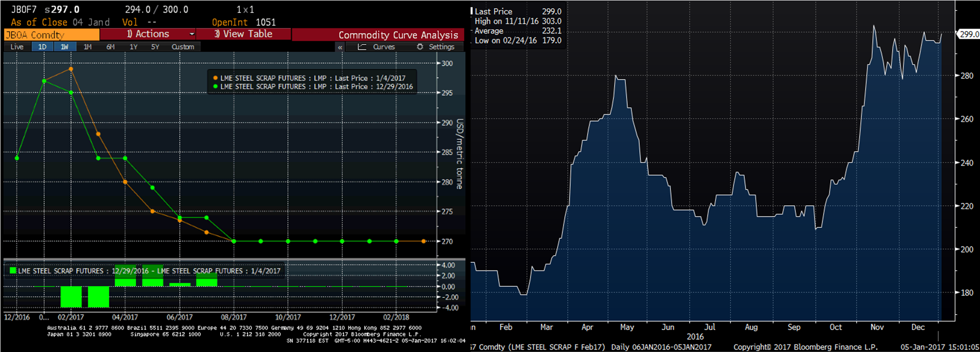Click the View Table button
Image resolution: width=980 pixels, height=352 pixels.
tap(243, 34)
